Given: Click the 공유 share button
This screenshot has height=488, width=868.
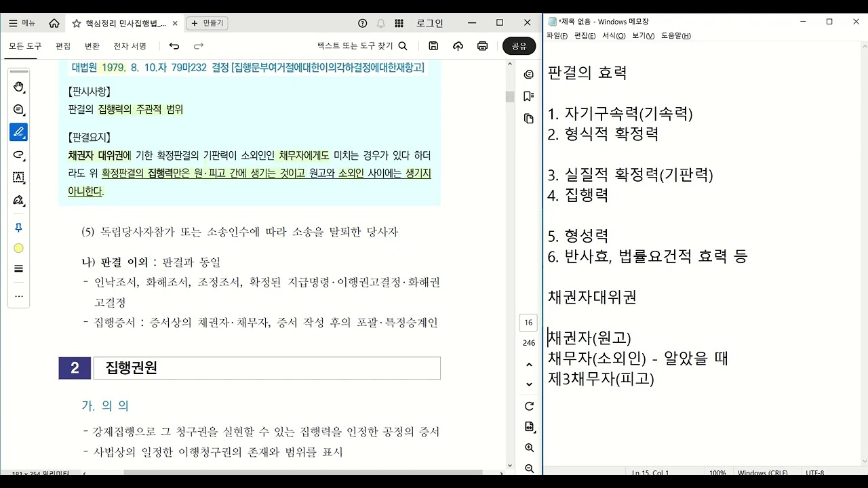Looking at the screenshot, I should pyautogui.click(x=519, y=46).
